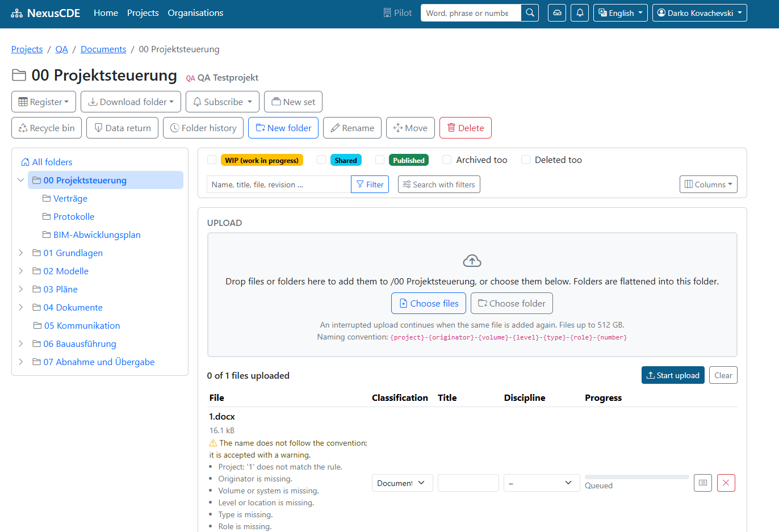Toggle the WIP (work in progress) checkbox

coord(212,160)
